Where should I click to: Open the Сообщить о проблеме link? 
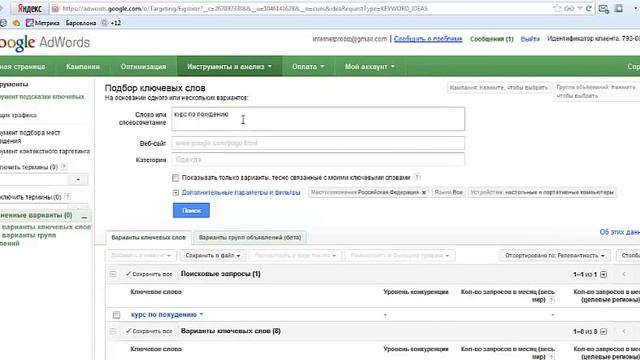pos(428,39)
